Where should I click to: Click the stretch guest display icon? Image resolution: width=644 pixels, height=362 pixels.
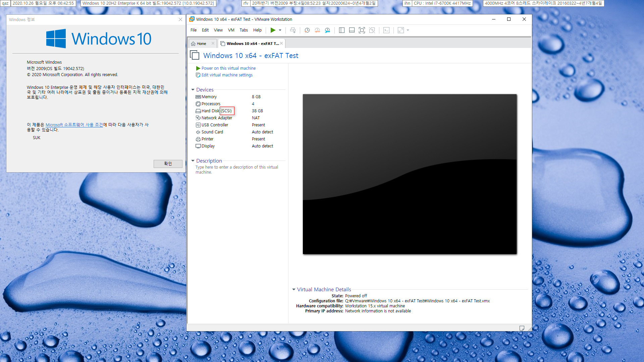tap(401, 30)
